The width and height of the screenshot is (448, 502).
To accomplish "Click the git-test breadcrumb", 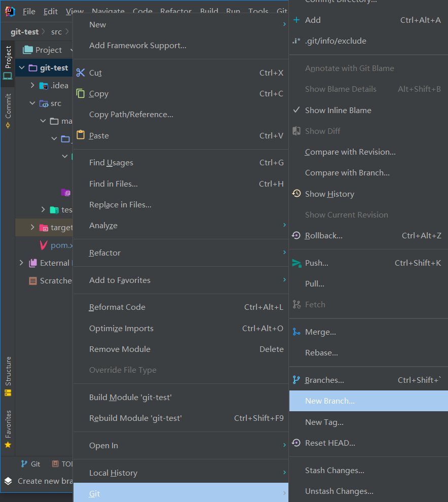I will [25, 32].
